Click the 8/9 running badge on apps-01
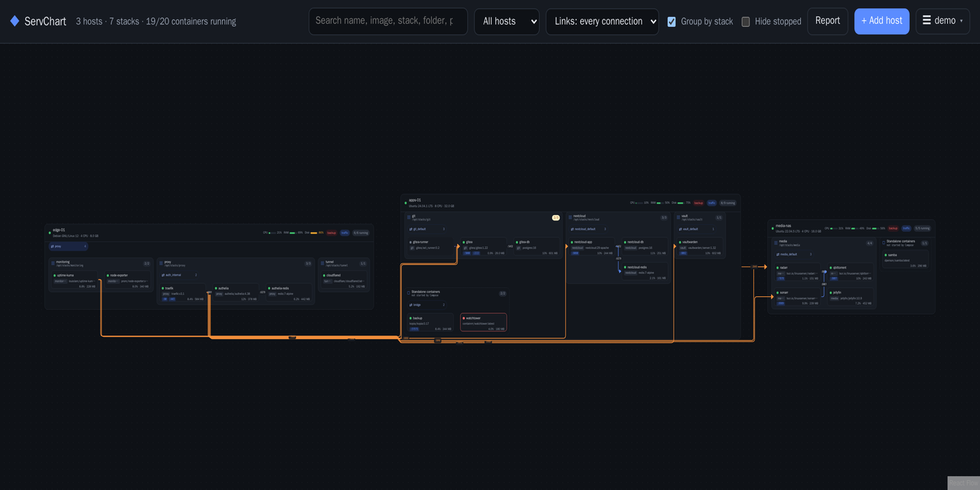 [x=727, y=203]
